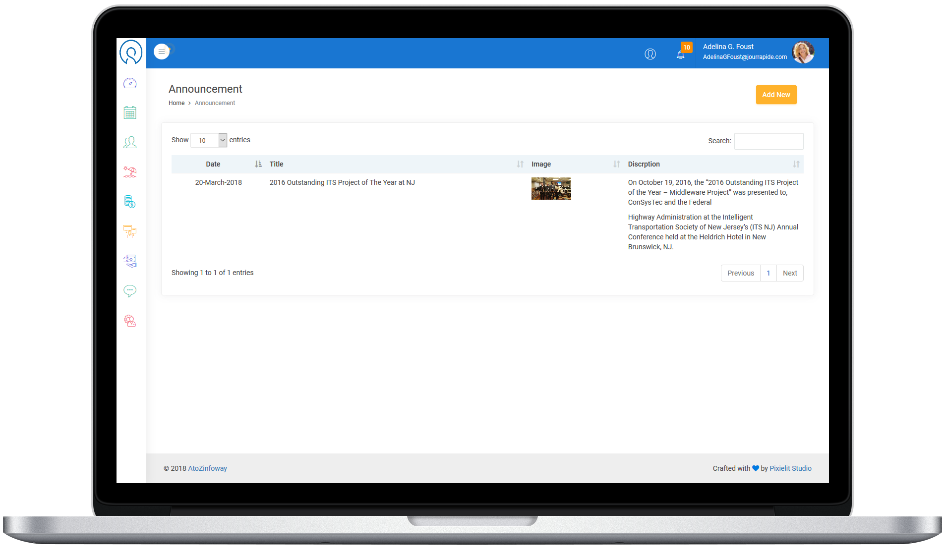Open the chat bubble icon in sidebar
945x560 pixels.
click(130, 291)
